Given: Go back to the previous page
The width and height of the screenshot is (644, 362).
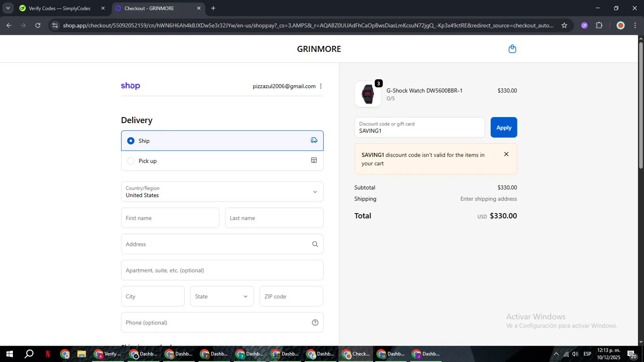Looking at the screenshot, I should (9, 25).
